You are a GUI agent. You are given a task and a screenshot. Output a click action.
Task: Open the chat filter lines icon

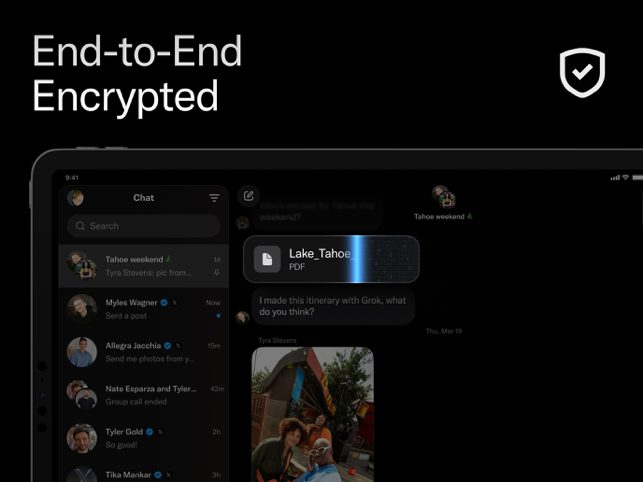coord(214,198)
